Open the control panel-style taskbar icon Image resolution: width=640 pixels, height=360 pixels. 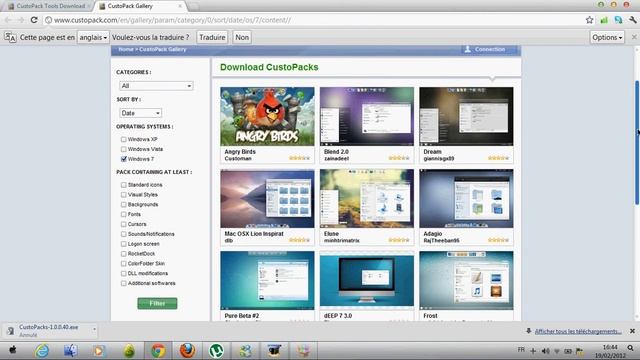point(245,351)
